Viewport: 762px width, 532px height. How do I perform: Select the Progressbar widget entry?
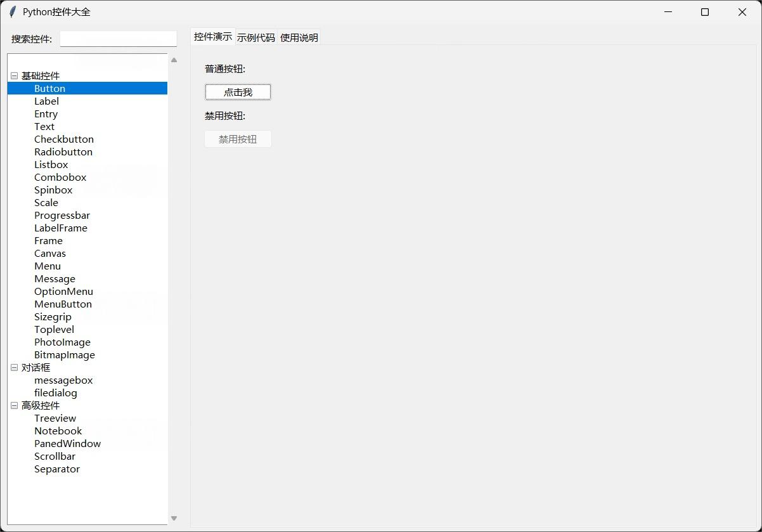point(62,215)
